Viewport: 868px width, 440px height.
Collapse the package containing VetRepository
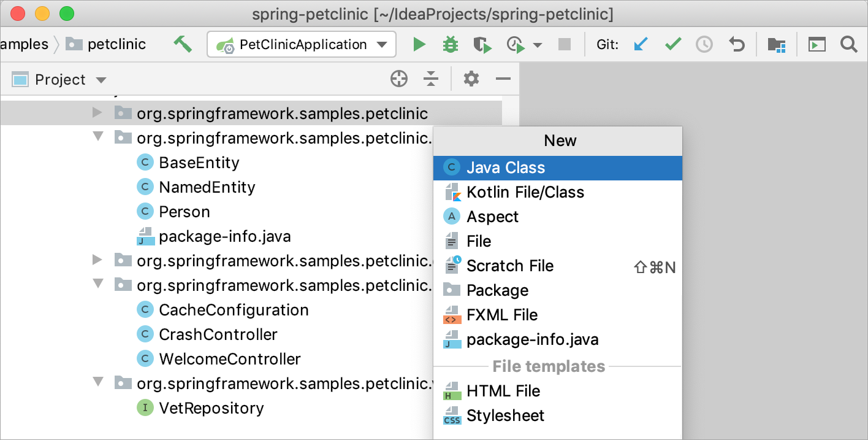(98, 382)
